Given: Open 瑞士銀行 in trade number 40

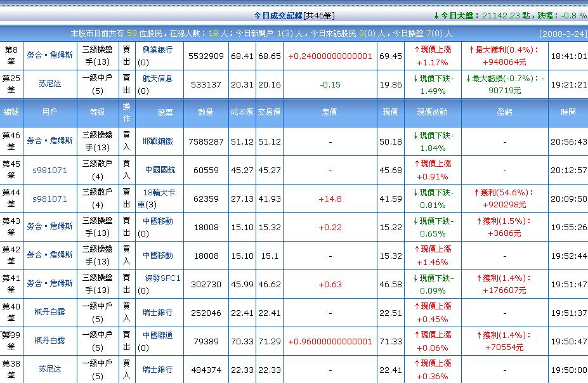Looking at the screenshot, I should [x=157, y=313].
